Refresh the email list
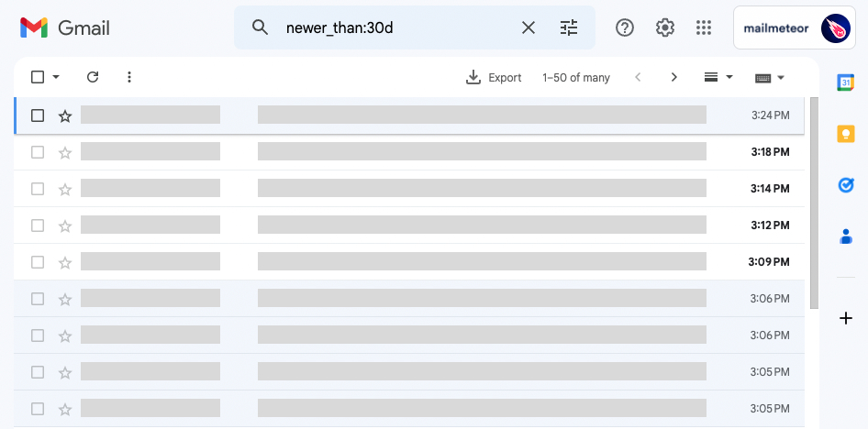This screenshot has height=429, width=868. [93, 77]
